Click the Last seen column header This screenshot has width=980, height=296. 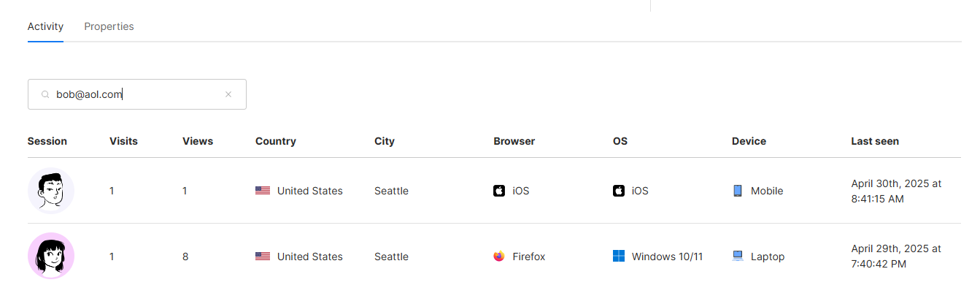(x=875, y=141)
